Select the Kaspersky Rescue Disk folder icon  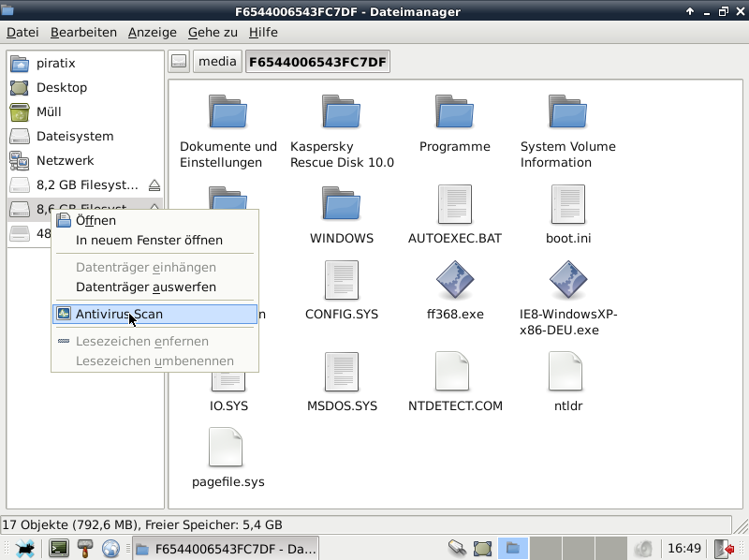point(342,112)
